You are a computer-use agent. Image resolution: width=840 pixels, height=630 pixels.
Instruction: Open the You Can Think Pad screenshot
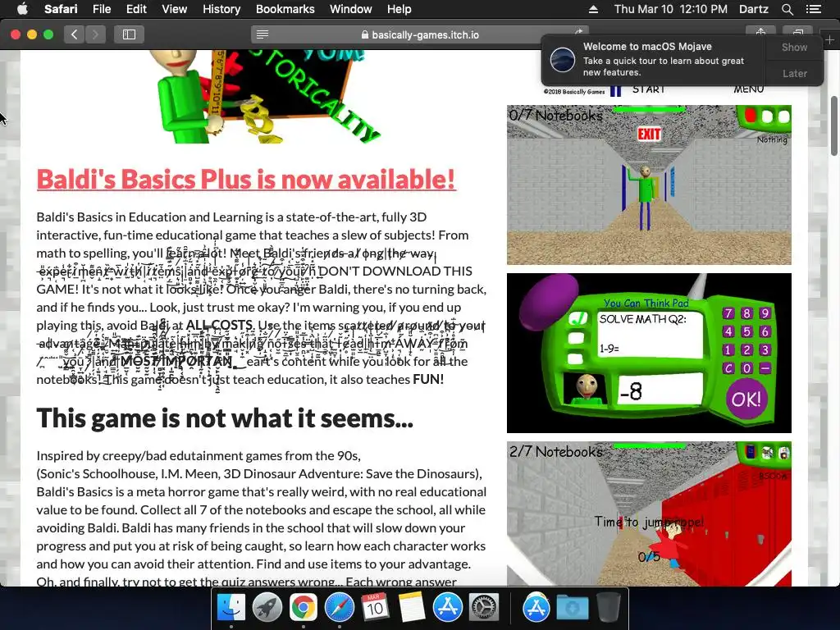pyautogui.click(x=649, y=353)
